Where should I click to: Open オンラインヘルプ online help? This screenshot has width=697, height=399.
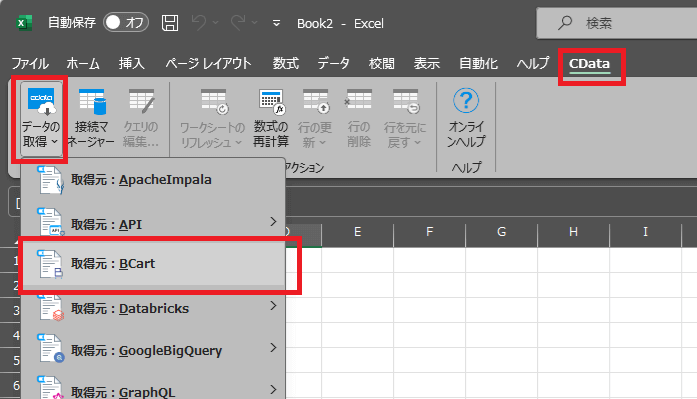coord(465,118)
